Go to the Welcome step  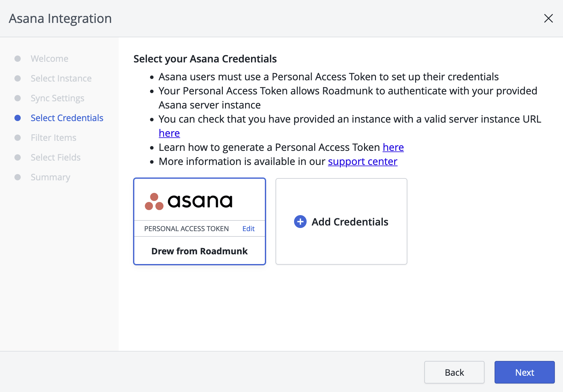coord(49,59)
